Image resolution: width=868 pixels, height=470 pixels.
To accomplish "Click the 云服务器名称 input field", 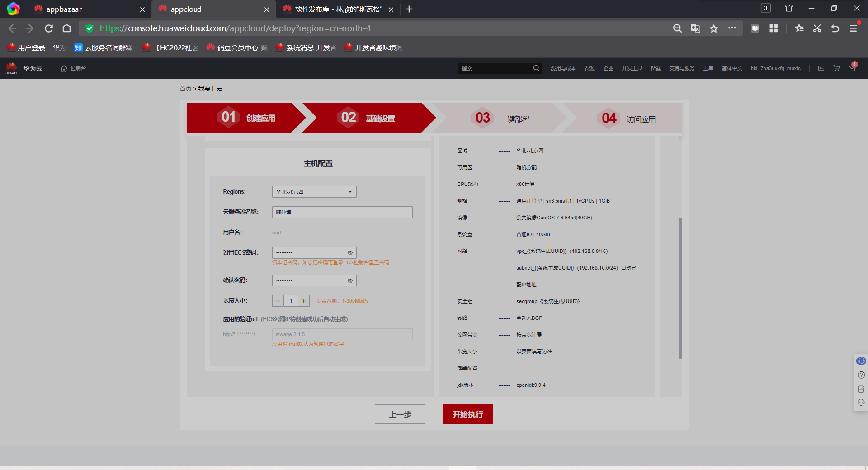I will (342, 212).
